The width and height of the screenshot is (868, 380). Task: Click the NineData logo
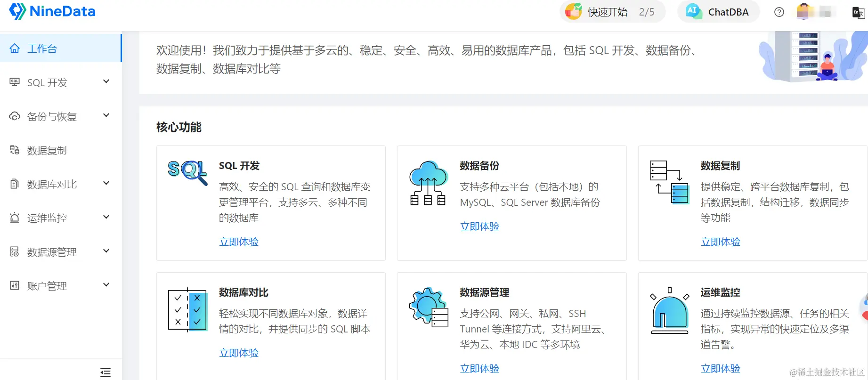tap(52, 11)
